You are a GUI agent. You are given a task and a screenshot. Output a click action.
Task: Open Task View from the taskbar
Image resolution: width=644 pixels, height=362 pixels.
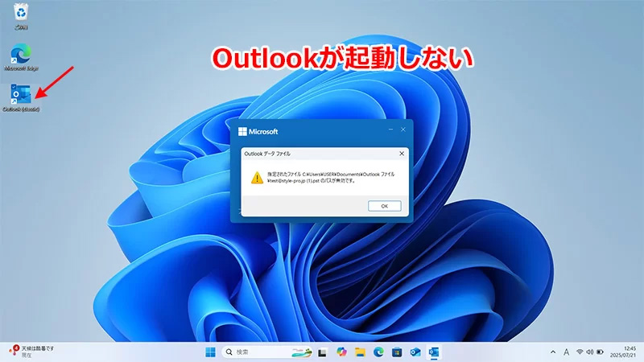[x=322, y=352]
